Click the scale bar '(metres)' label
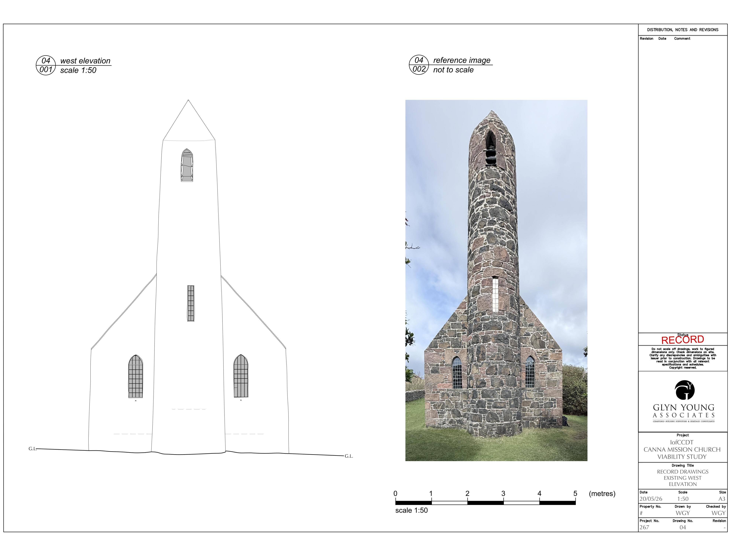This screenshot has height=535, width=756. [x=602, y=494]
